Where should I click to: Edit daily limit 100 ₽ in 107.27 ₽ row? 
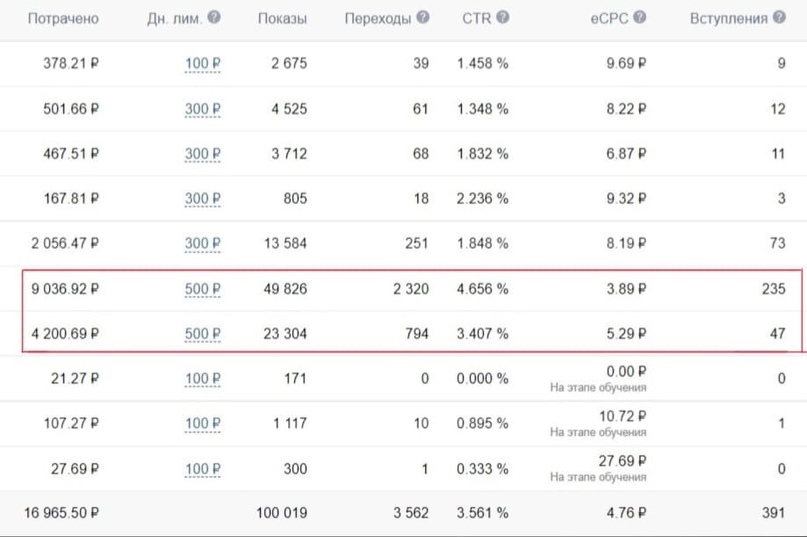tap(203, 424)
